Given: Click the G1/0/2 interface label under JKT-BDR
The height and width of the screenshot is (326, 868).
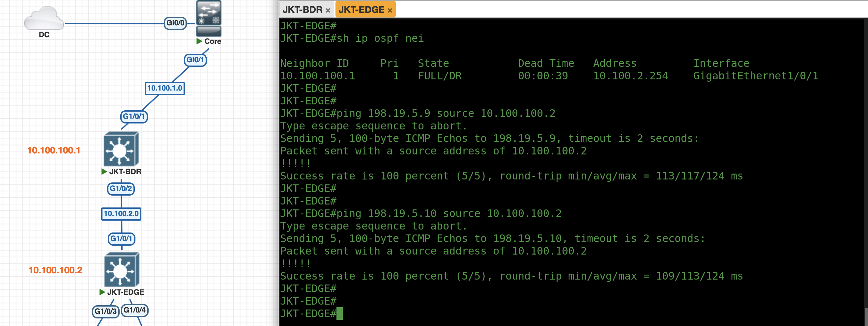Looking at the screenshot, I should (121, 189).
